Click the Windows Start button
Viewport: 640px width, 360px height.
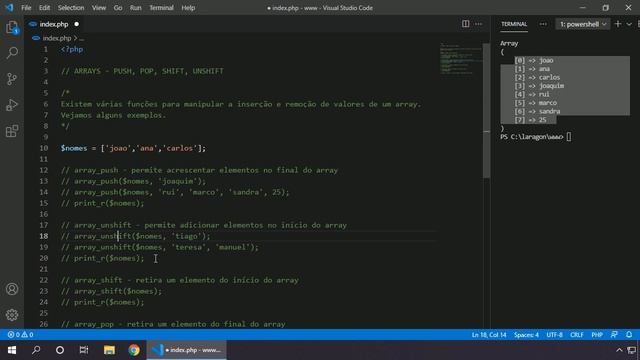coord(12,350)
